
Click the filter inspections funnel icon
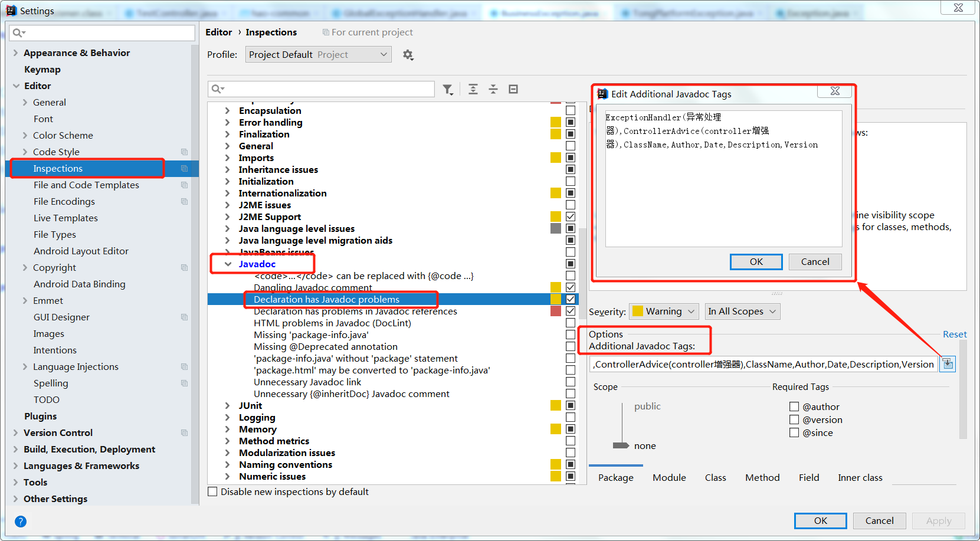tap(448, 89)
